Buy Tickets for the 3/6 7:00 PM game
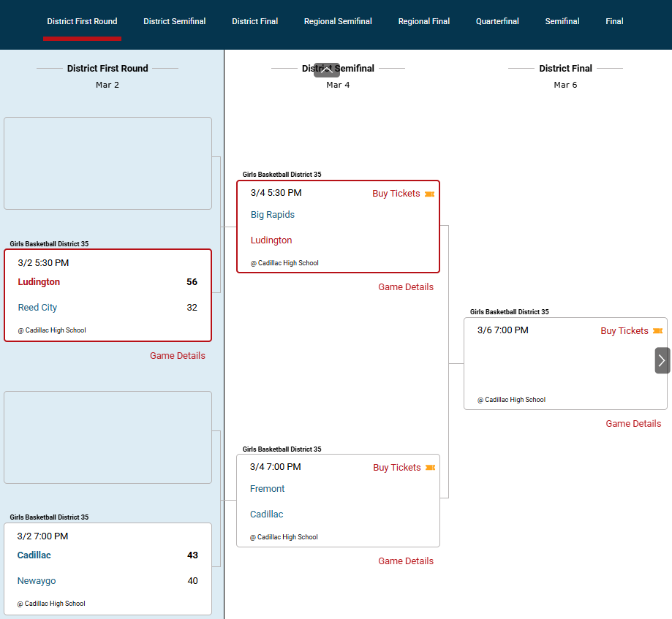The image size is (672, 619). click(x=624, y=331)
